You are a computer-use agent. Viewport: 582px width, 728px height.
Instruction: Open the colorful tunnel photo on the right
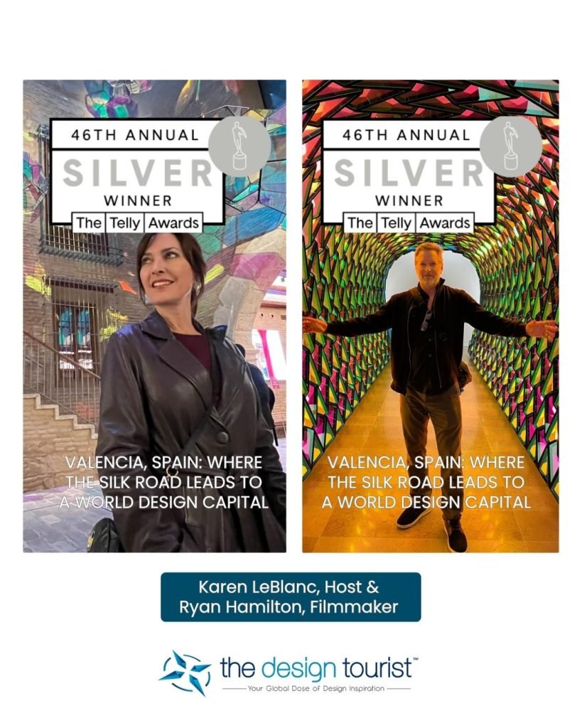[x=431, y=316]
